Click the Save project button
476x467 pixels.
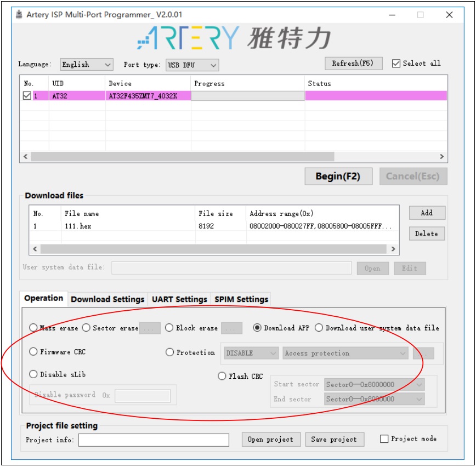tap(334, 440)
